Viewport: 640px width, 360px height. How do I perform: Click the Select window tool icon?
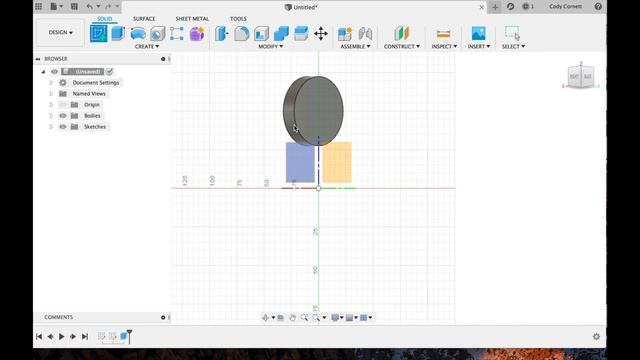click(x=513, y=33)
